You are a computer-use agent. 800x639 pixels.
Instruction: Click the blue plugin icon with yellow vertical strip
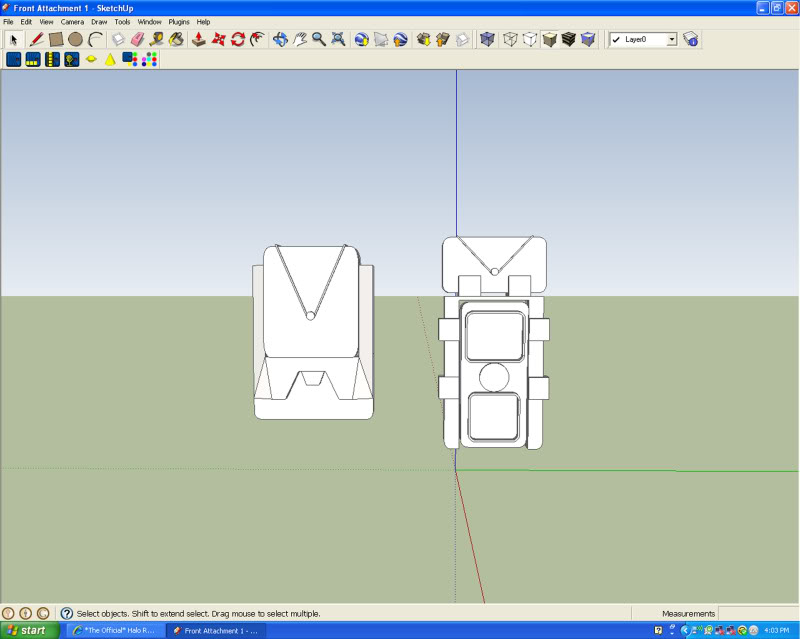point(52,60)
